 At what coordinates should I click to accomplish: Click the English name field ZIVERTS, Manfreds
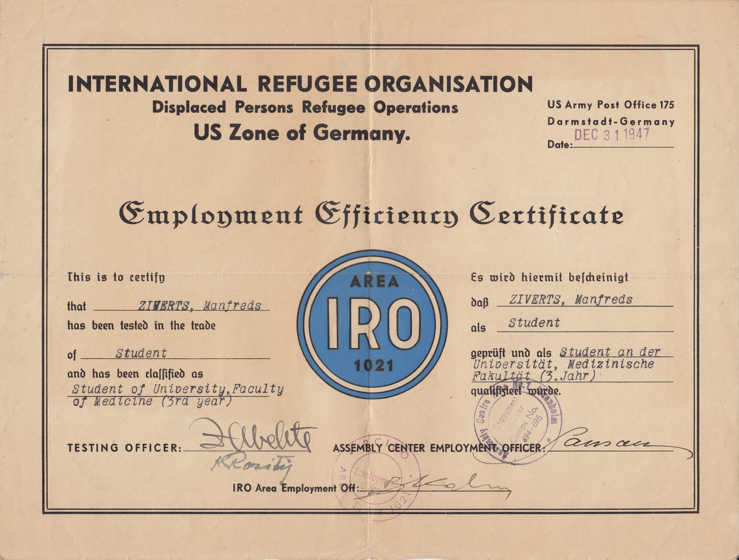pos(199,306)
